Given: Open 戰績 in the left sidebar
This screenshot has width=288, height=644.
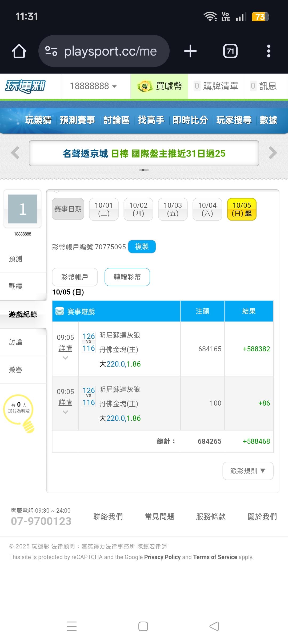Looking at the screenshot, I should click(15, 286).
